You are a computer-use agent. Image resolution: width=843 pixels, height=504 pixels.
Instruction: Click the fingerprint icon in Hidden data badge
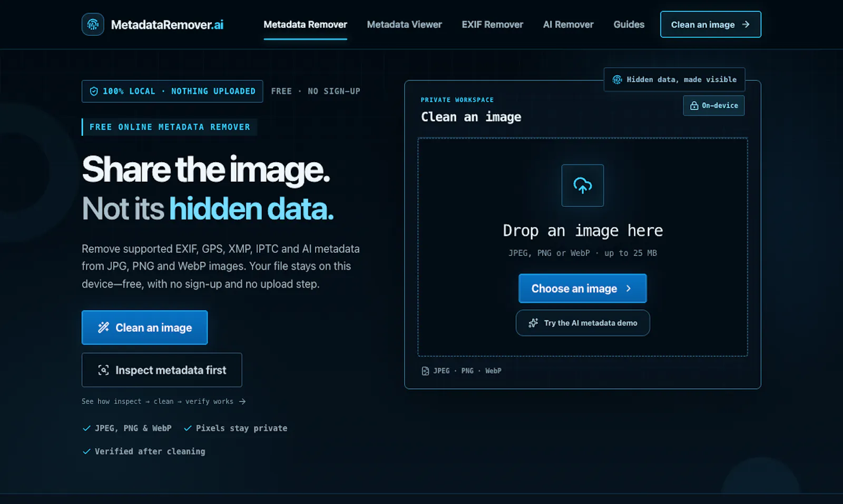coord(617,80)
